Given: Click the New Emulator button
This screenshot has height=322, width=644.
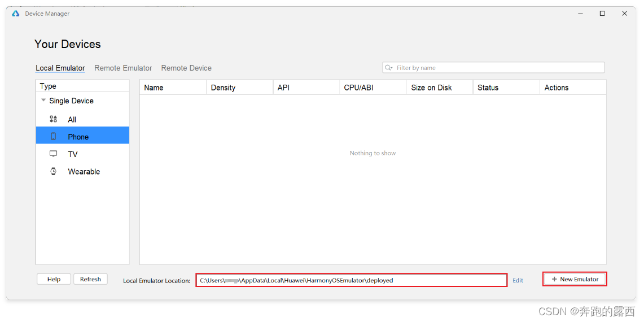Looking at the screenshot, I should pyautogui.click(x=575, y=279).
